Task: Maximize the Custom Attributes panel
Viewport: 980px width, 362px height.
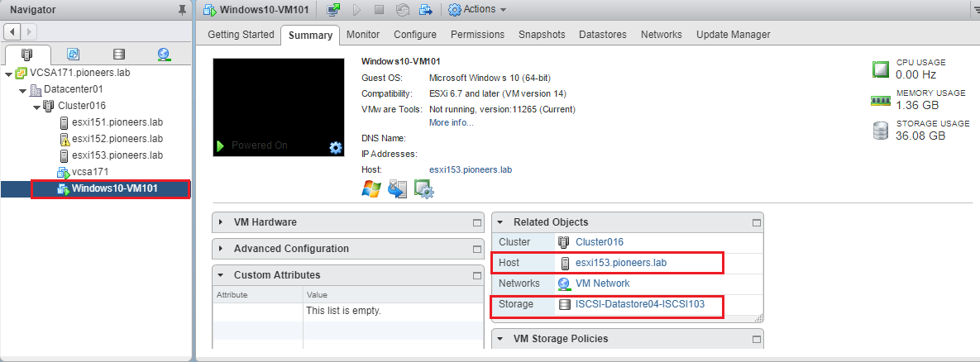Action: click(477, 275)
